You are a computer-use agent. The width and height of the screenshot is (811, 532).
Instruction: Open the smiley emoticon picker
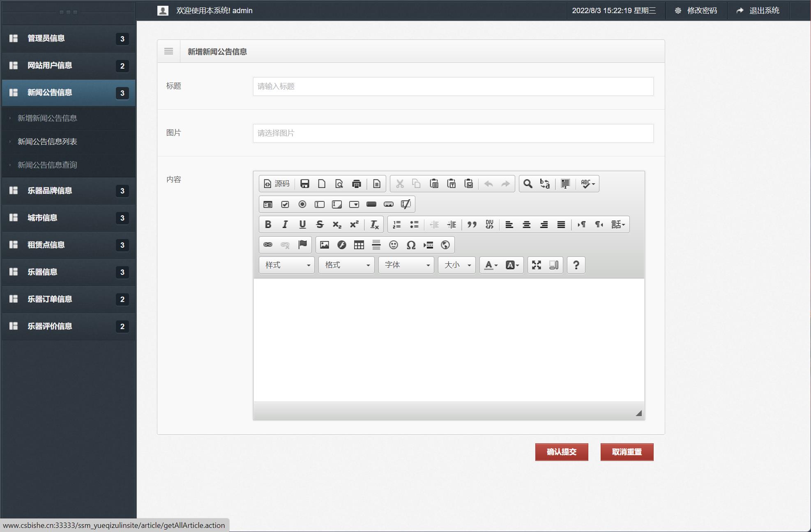(393, 245)
